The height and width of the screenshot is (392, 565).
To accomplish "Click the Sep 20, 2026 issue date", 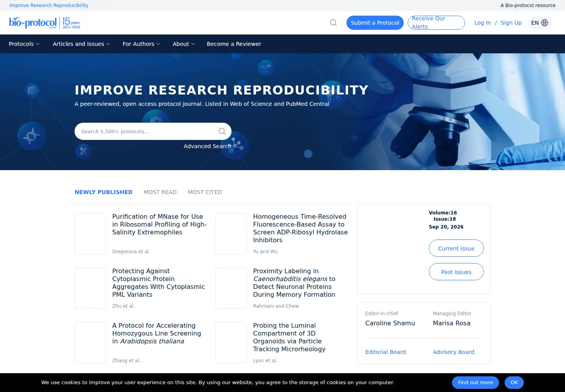I will (x=446, y=227).
